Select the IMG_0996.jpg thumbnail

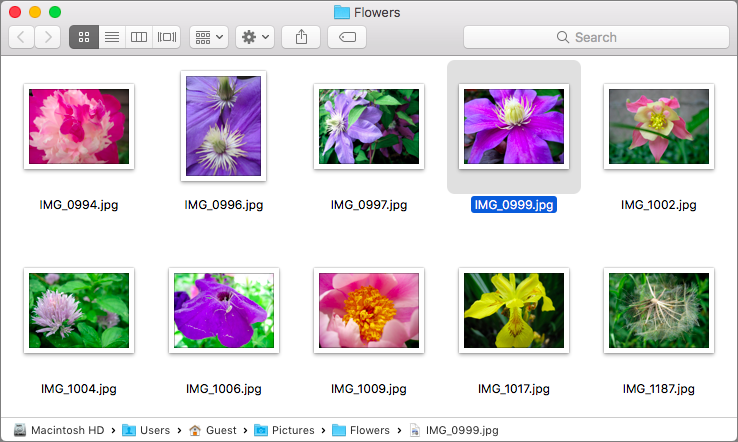(224, 126)
